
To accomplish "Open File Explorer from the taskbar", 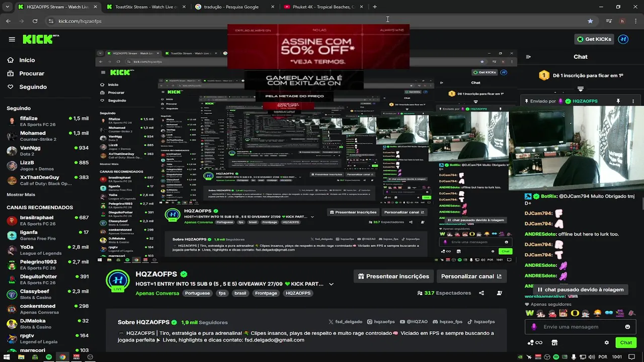I will tap(21, 357).
